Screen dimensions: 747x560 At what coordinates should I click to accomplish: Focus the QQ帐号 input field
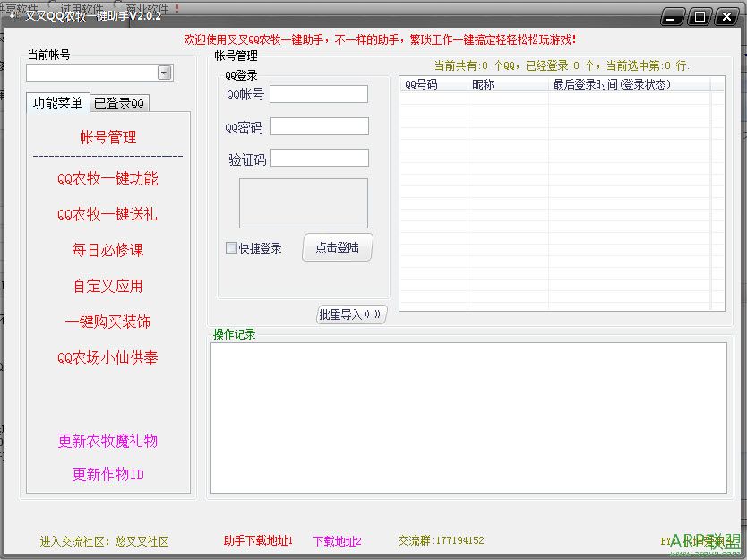[319, 94]
